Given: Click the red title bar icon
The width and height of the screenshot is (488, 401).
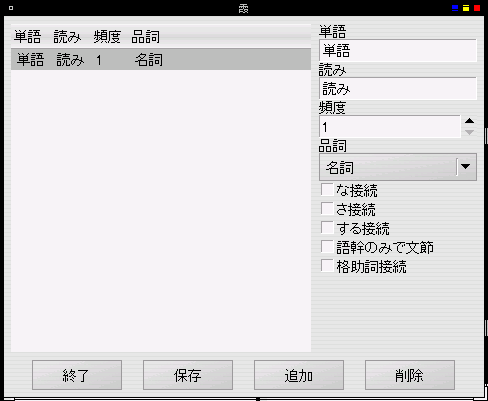Looking at the screenshot, I should coord(477,8).
